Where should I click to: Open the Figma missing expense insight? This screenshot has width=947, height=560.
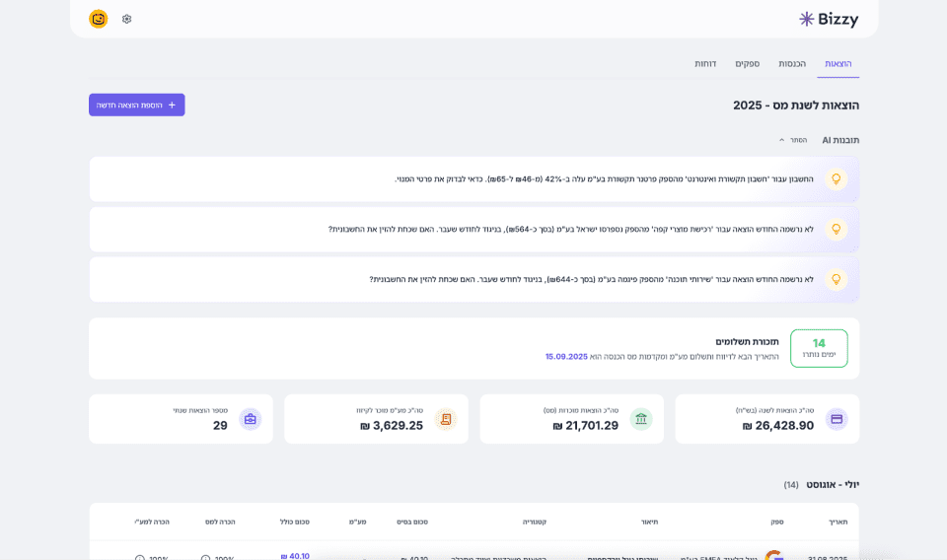pos(474,279)
